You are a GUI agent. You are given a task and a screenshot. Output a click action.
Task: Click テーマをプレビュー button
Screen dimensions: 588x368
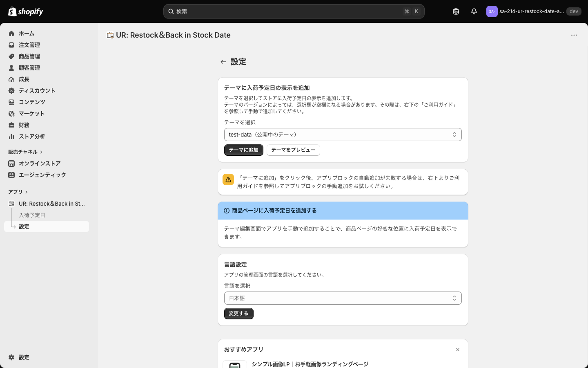293,150
